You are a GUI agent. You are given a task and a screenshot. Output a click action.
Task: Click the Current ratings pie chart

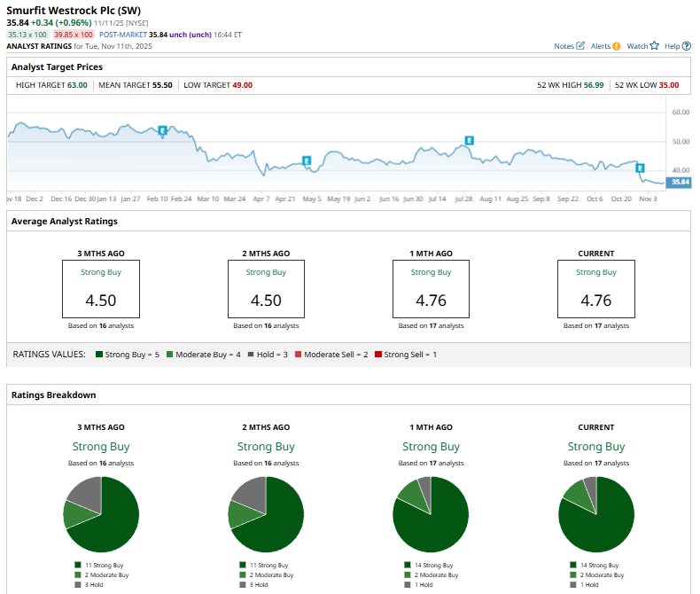[x=595, y=514]
